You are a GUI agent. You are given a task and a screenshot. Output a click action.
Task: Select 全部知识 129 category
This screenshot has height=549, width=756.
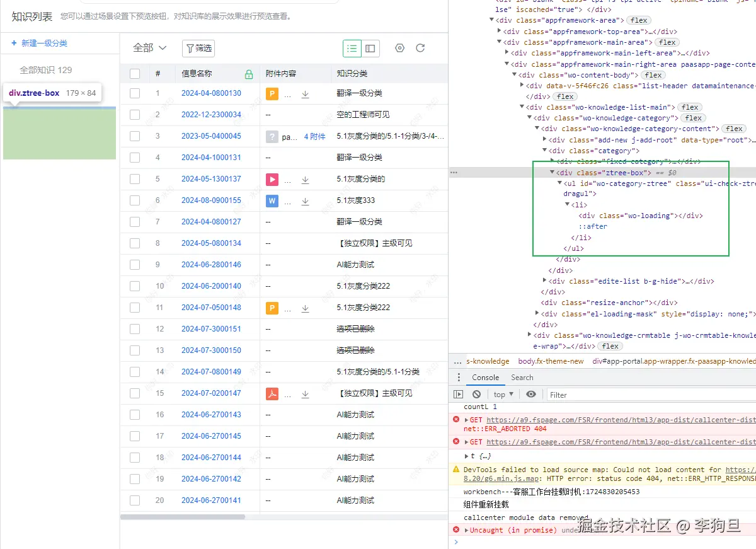point(46,70)
